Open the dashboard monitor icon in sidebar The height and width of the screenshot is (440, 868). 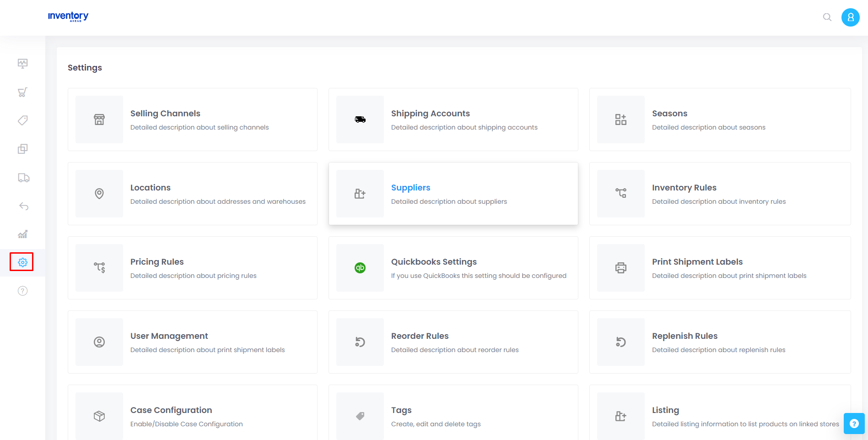click(22, 63)
